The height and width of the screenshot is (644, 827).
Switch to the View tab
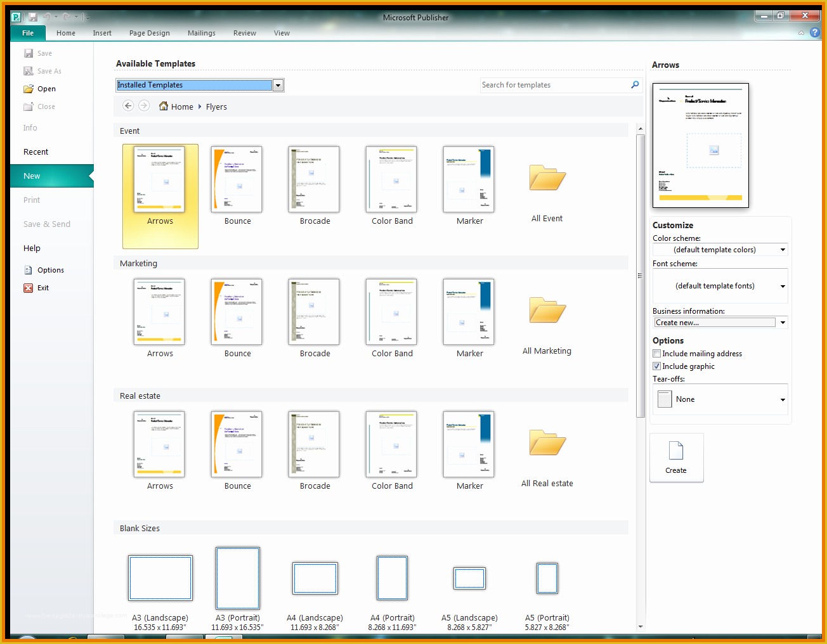coord(282,33)
